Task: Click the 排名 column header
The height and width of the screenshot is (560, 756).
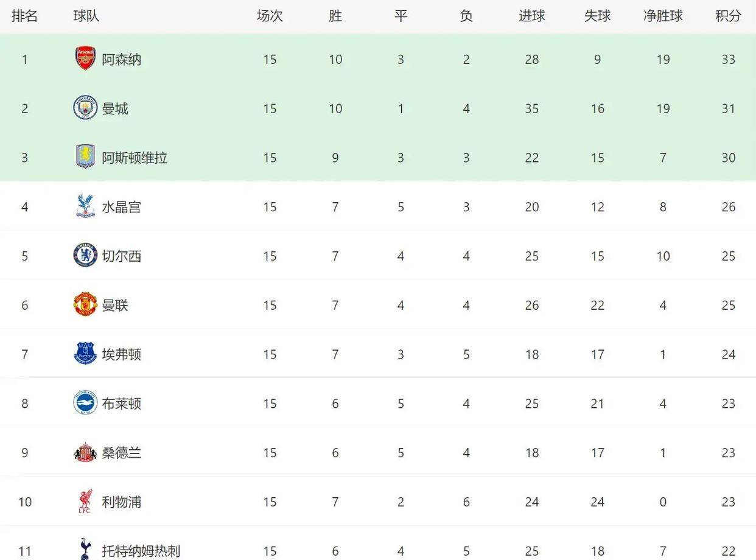Action: pyautogui.click(x=24, y=16)
